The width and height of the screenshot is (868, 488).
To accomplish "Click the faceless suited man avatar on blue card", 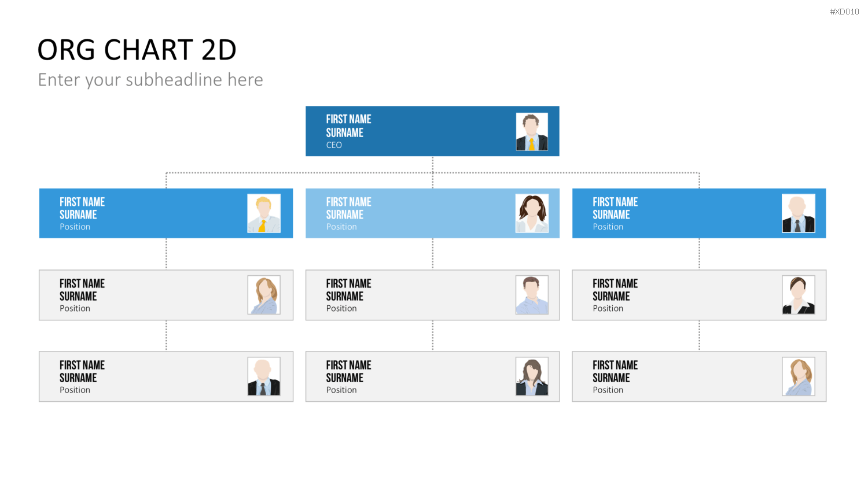I will click(799, 213).
